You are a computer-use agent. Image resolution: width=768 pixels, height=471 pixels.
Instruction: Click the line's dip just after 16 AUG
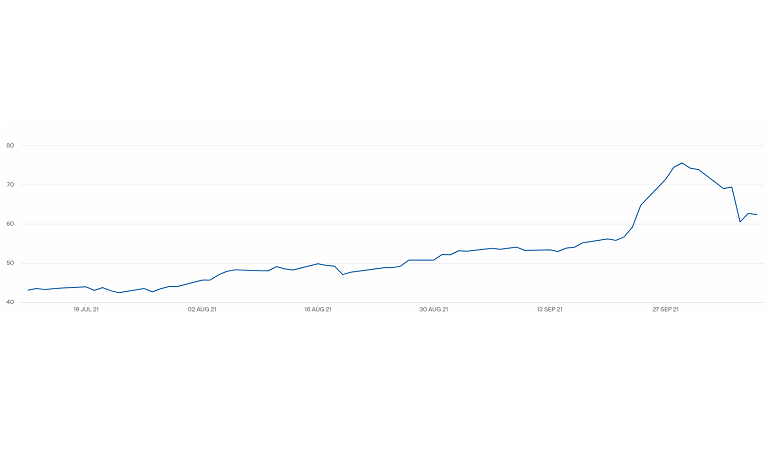[343, 274]
